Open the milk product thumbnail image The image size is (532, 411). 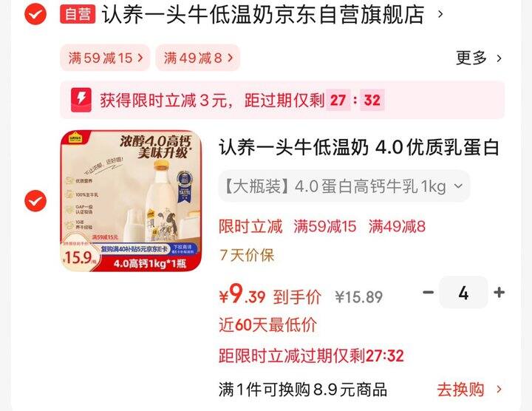[x=131, y=201]
